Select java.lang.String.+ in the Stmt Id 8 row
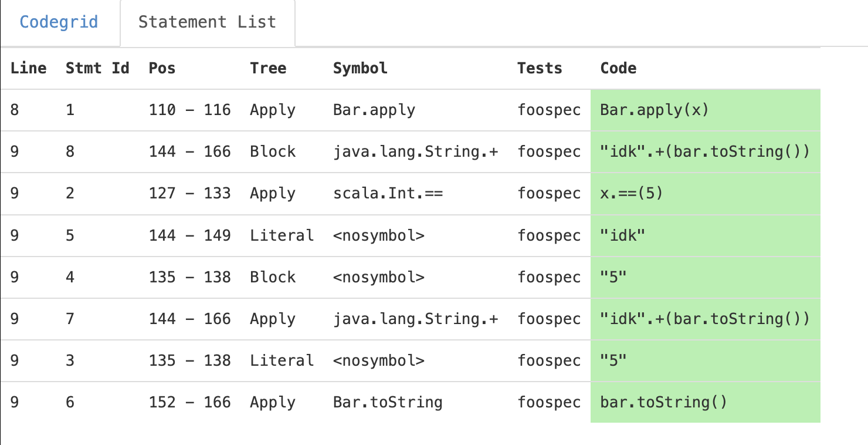Screen dimensions: 868x445 coord(416,151)
